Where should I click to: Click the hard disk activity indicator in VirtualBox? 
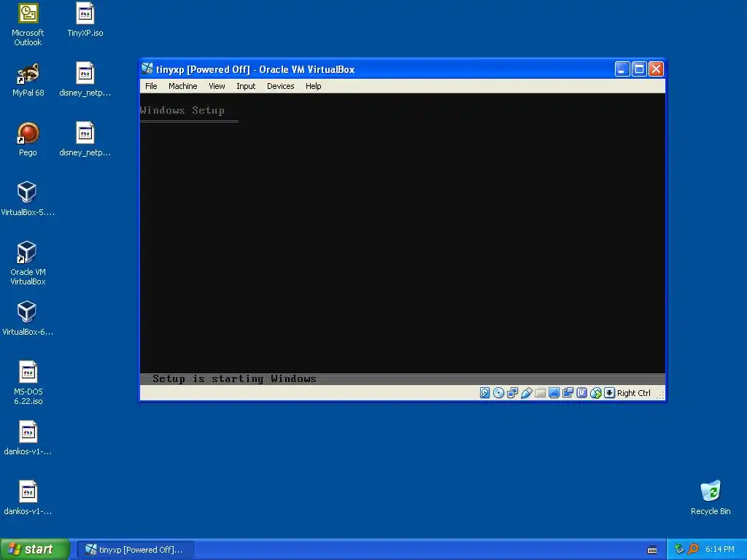point(484,393)
